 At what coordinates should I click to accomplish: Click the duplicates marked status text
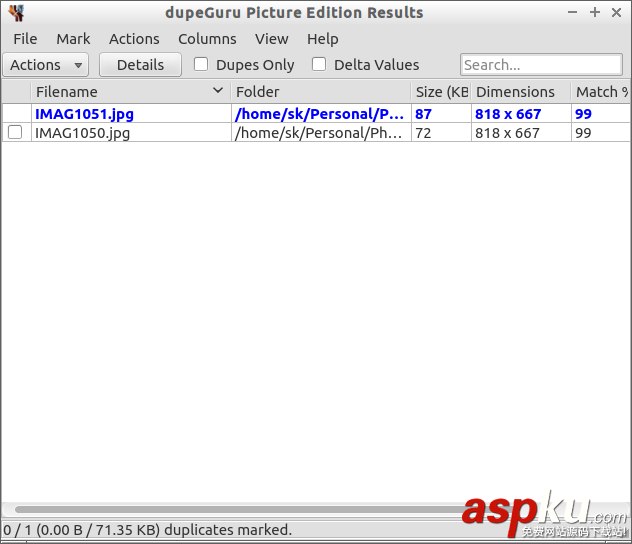[147, 529]
